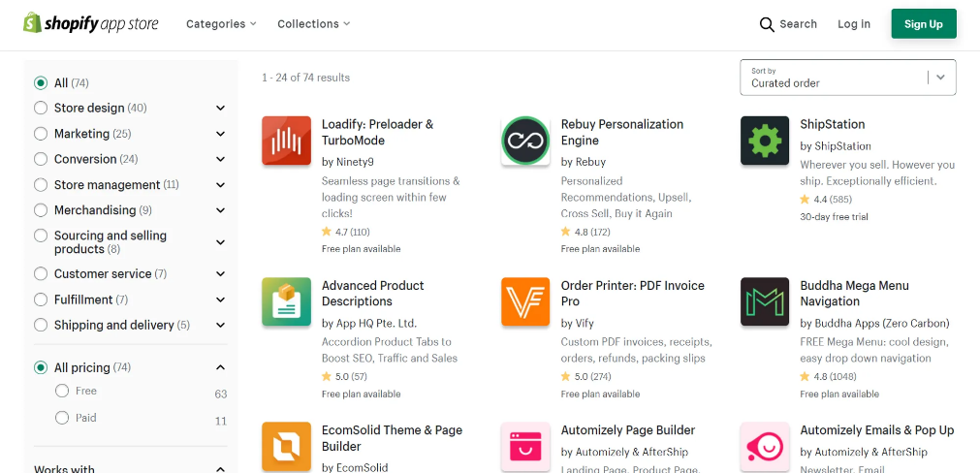Image resolution: width=980 pixels, height=473 pixels.
Task: Collapse the All pricing section chevron
Action: point(220,367)
